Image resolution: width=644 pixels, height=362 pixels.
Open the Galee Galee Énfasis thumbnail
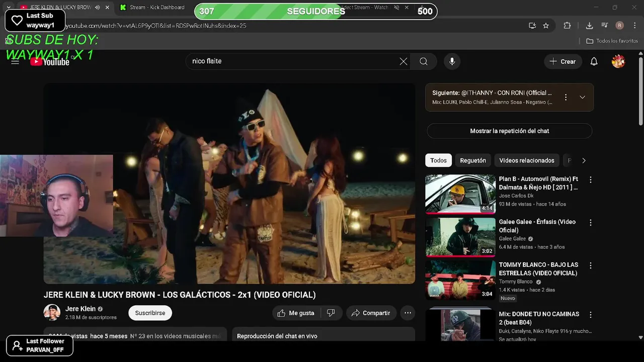(460, 237)
